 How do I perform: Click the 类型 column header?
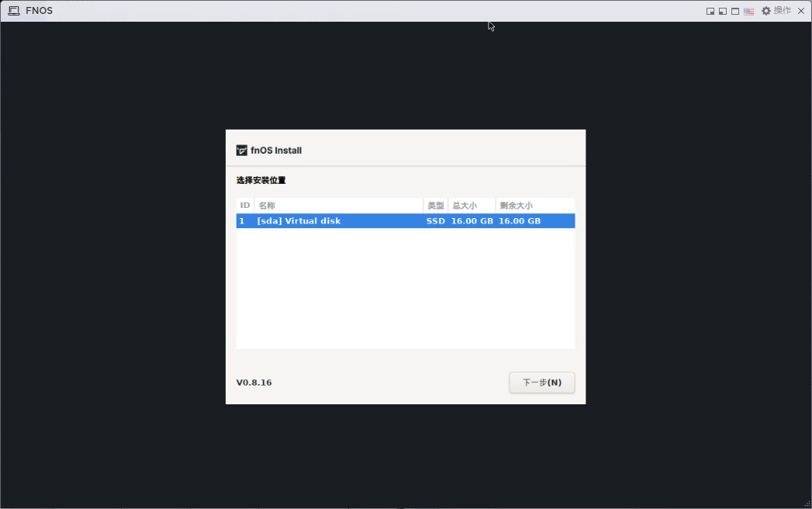[x=436, y=206]
